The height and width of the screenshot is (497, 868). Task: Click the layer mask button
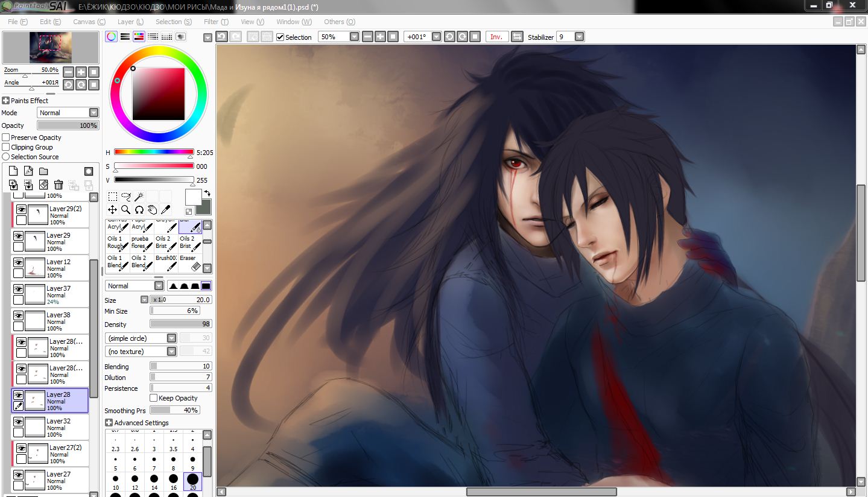click(89, 171)
